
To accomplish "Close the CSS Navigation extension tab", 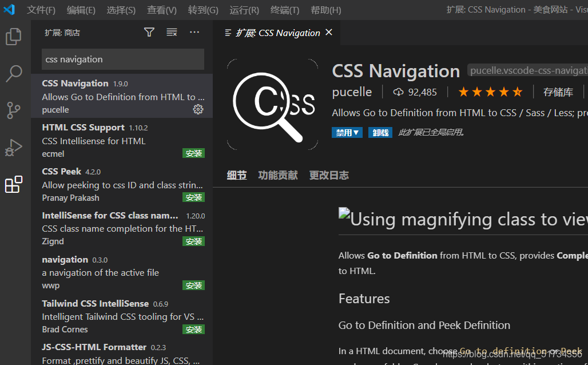I will pyautogui.click(x=329, y=32).
